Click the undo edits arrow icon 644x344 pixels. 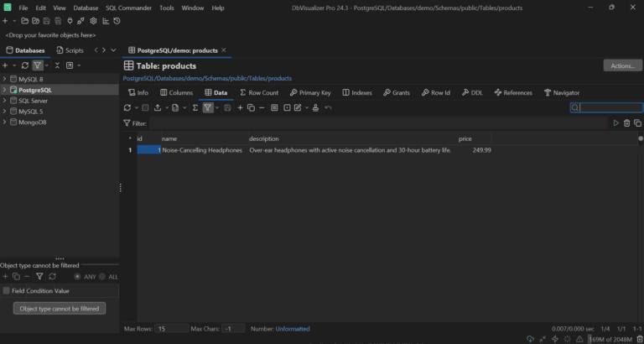pyautogui.click(x=328, y=107)
